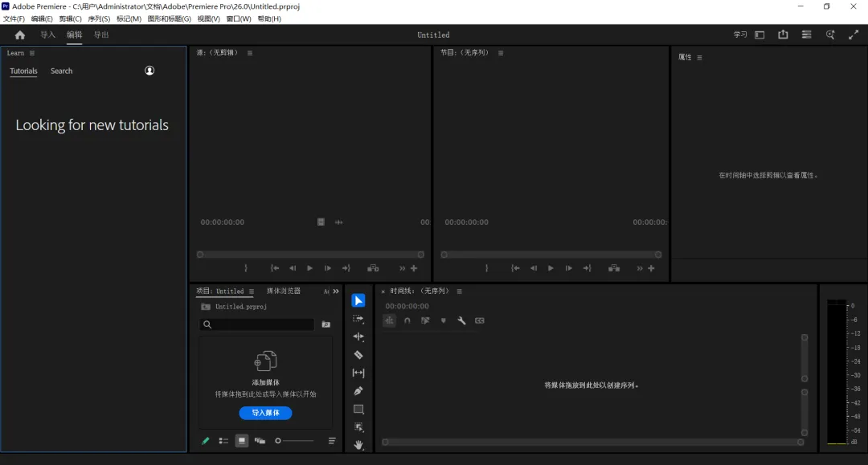Step forward one frame in Source monitor
868x465 pixels.
pyautogui.click(x=328, y=268)
